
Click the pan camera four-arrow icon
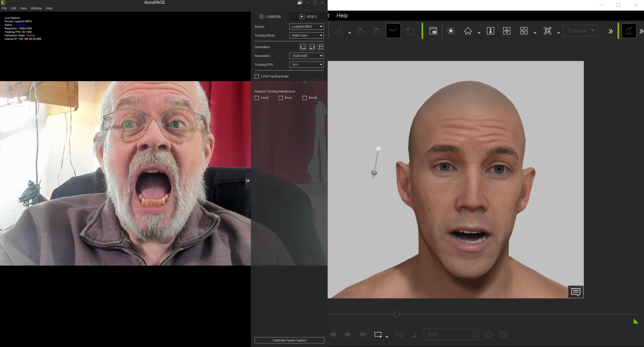pos(507,31)
